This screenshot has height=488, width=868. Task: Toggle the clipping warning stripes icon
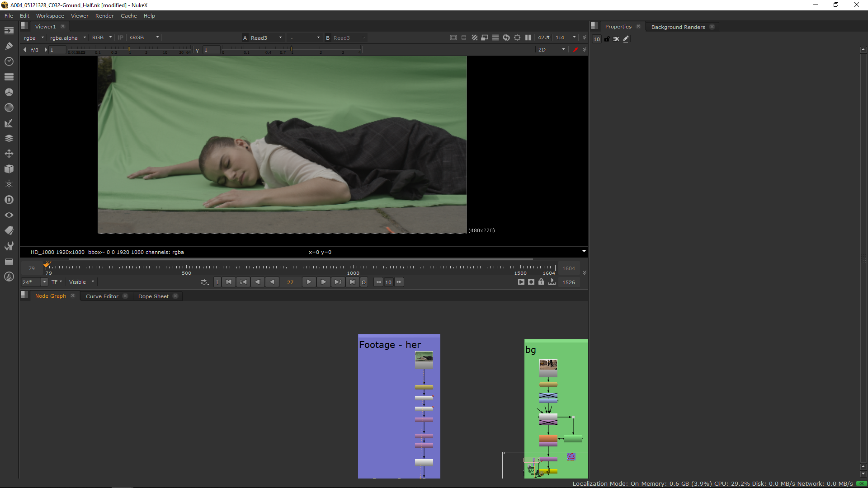(474, 38)
